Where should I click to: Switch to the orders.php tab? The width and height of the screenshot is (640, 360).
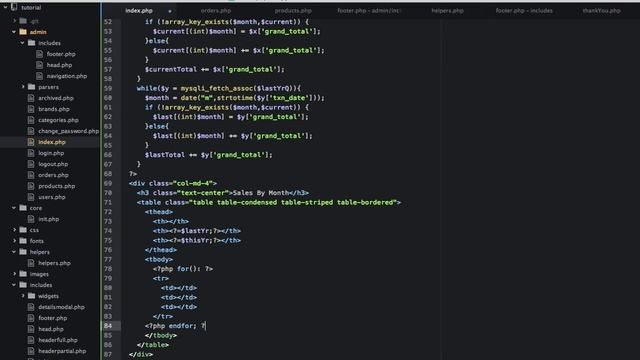pyautogui.click(x=216, y=11)
